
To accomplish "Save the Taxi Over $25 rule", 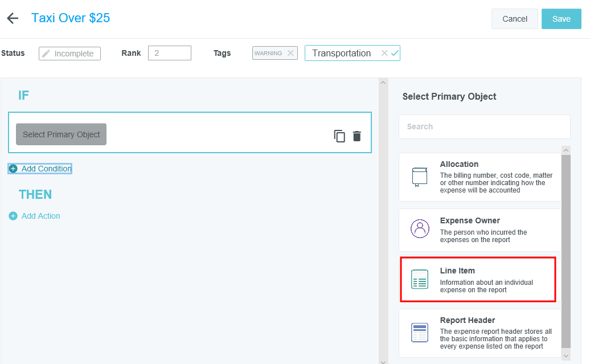I will (x=561, y=19).
